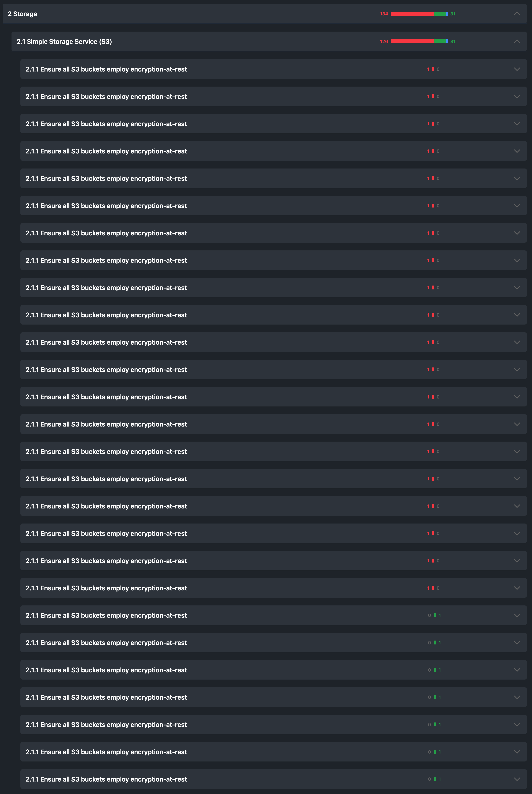Expand the chevron on a middle failing control row
Screen dimensions: 532x794
point(517,342)
